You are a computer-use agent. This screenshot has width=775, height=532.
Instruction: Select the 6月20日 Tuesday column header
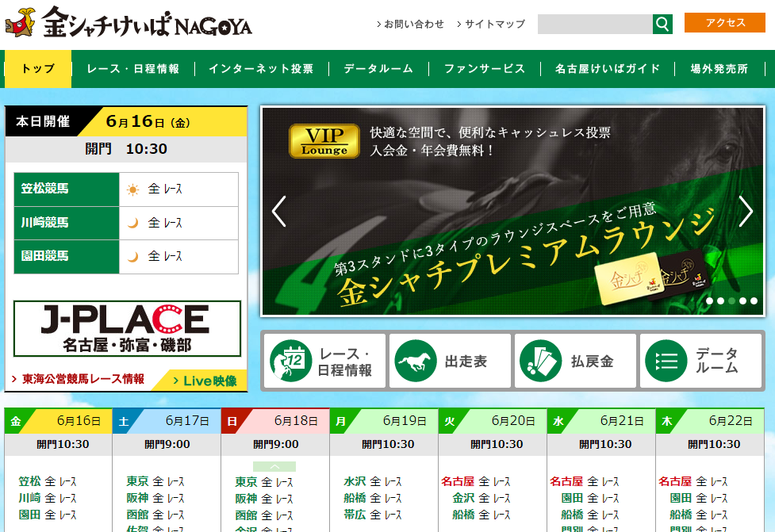[x=493, y=421]
